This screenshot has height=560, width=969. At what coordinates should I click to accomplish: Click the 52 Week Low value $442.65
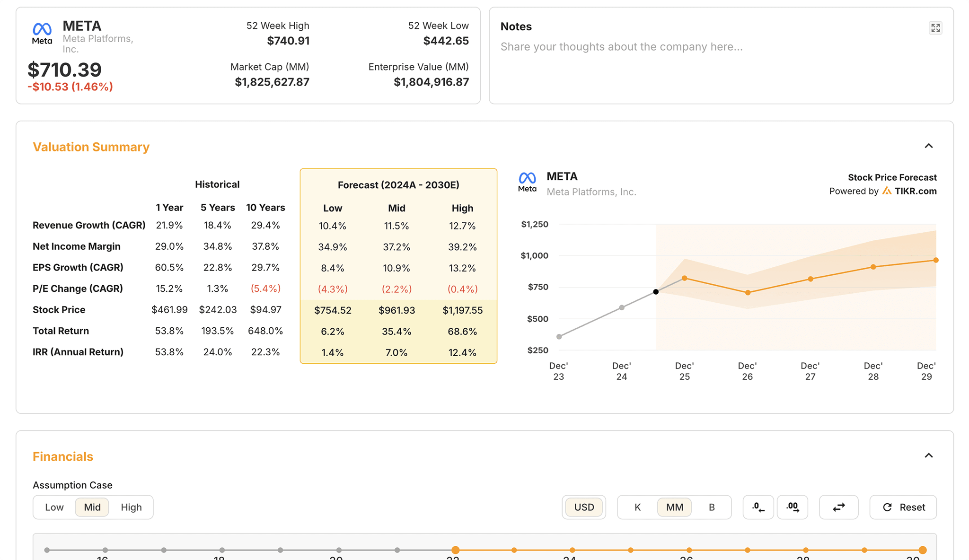tap(446, 41)
